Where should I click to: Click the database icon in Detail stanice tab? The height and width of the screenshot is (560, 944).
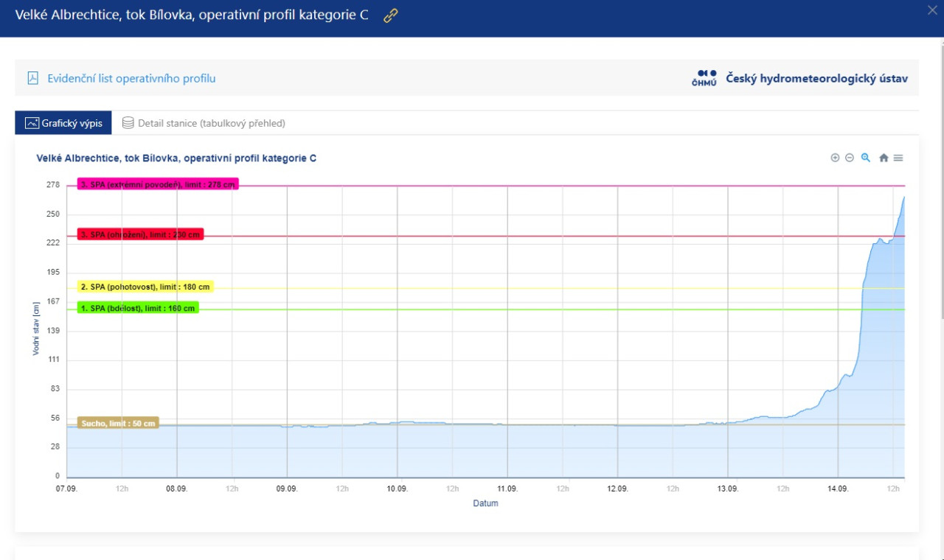[128, 123]
